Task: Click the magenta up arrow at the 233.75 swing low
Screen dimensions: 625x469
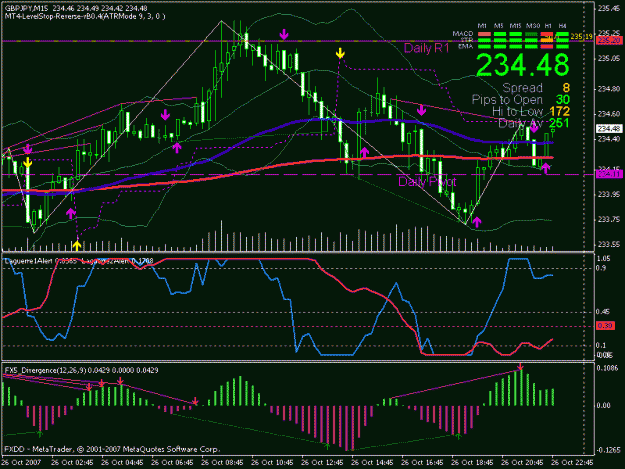Action: [x=477, y=222]
